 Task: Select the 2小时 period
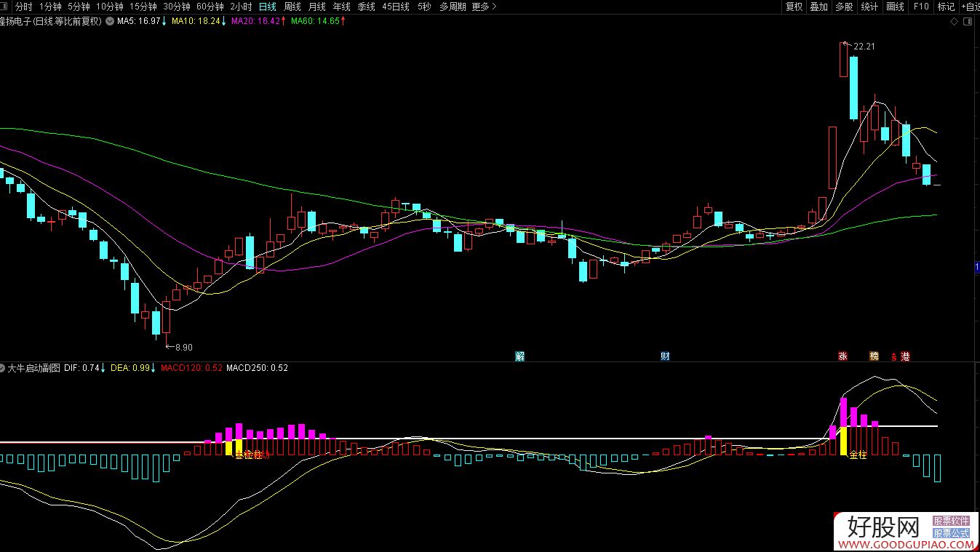[242, 7]
